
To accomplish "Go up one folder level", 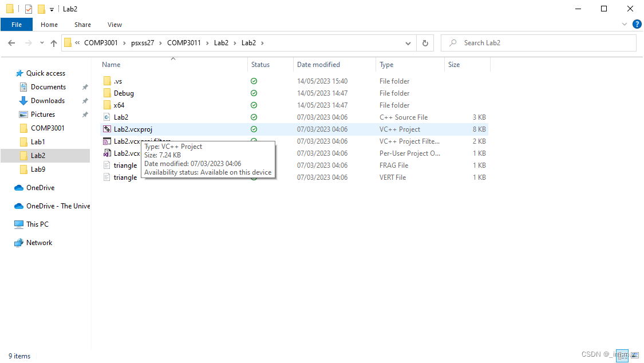I will 54,43.
